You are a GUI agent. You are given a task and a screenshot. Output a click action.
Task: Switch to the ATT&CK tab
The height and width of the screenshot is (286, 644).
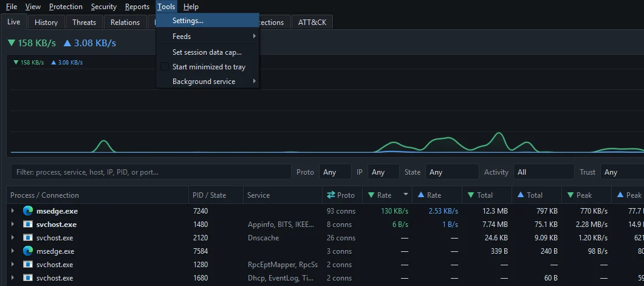(x=312, y=23)
